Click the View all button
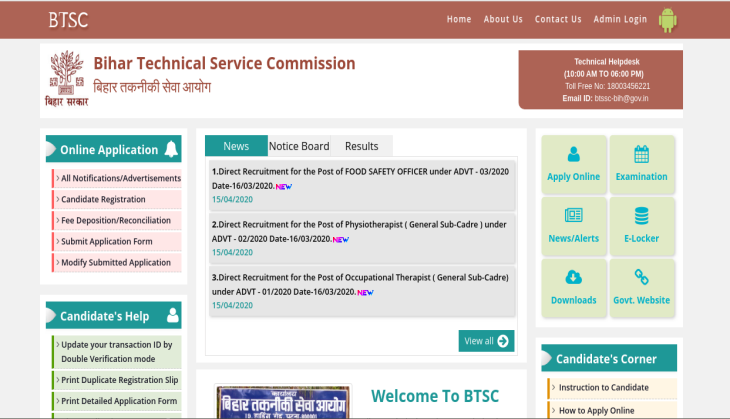Image resolution: width=730 pixels, height=419 pixels. pos(486,341)
